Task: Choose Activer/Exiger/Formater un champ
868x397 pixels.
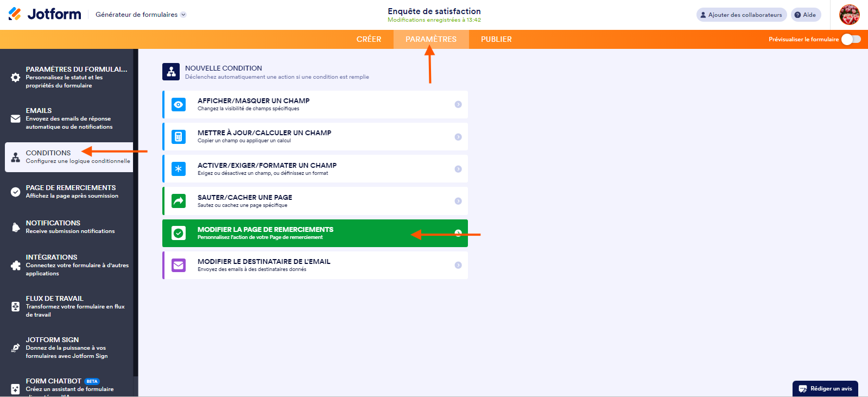Action: click(315, 169)
